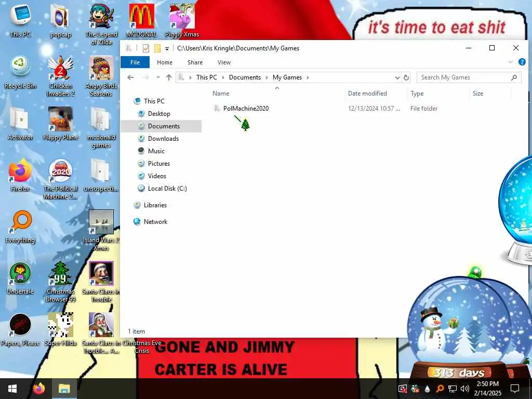Click the File Explorer taskbar button
Viewport: 532px width, 399px height.
(64, 389)
